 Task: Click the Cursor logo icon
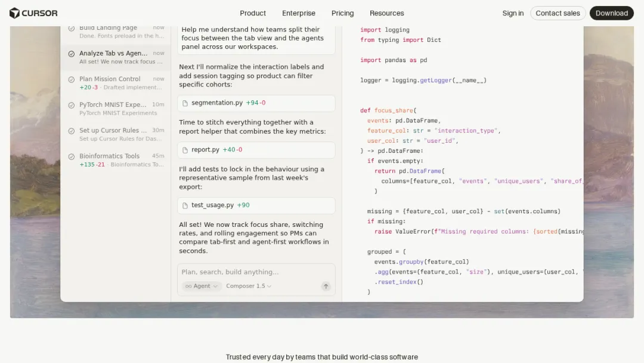coord(14,13)
